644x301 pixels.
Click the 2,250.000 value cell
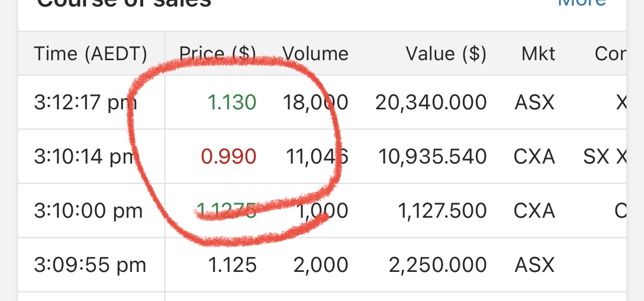tap(438, 265)
